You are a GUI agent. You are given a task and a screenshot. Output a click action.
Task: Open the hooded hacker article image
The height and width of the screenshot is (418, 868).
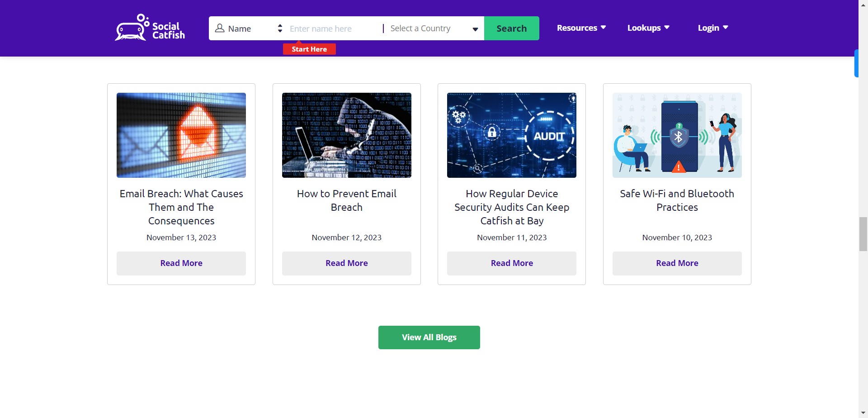347,135
